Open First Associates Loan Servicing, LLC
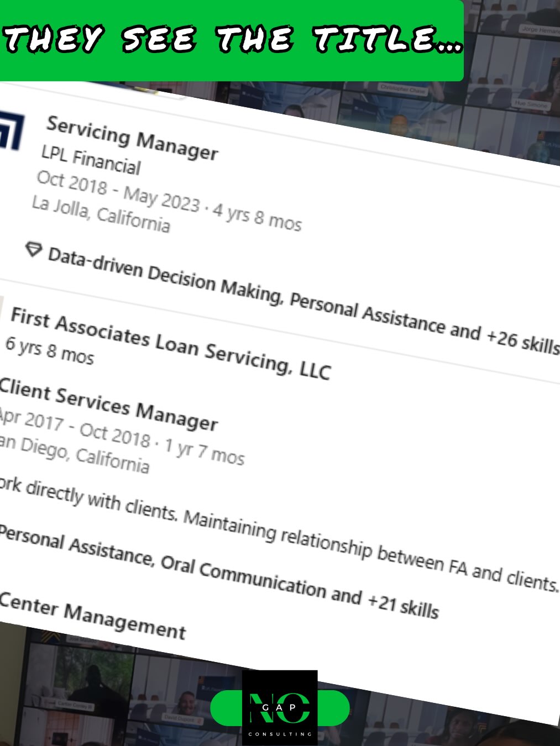Viewport: 560px width, 746px height. 170,345
